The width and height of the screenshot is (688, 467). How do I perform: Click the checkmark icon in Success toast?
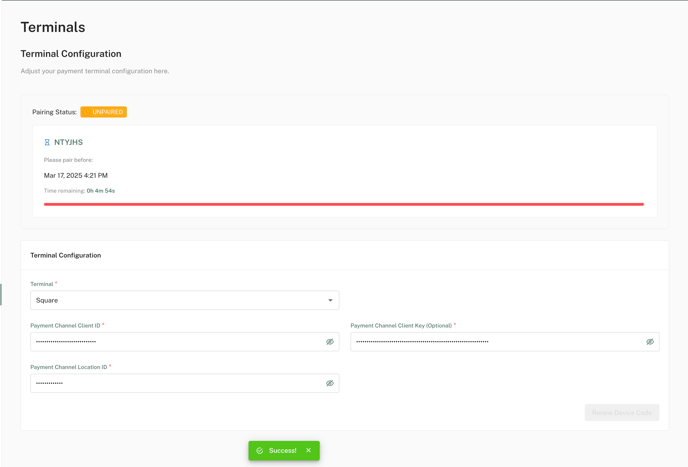click(260, 451)
